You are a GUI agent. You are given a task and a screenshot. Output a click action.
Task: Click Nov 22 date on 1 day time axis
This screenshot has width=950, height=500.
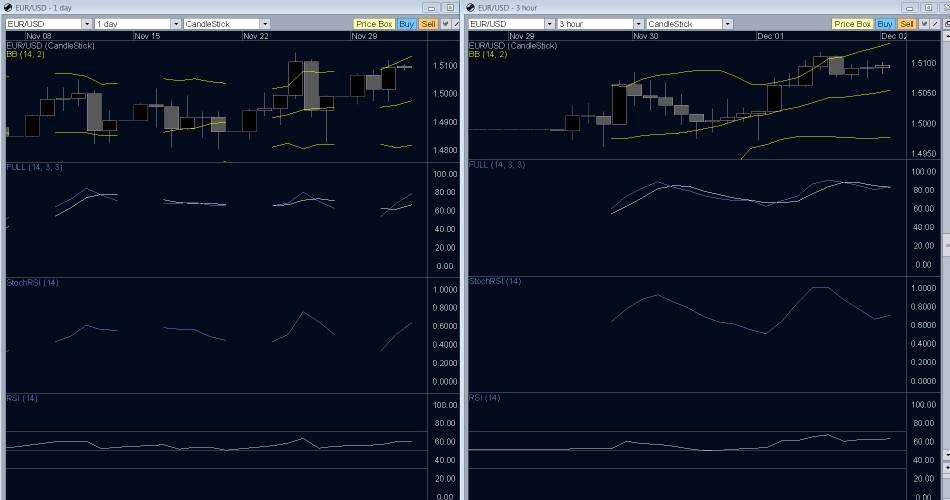tap(256, 36)
